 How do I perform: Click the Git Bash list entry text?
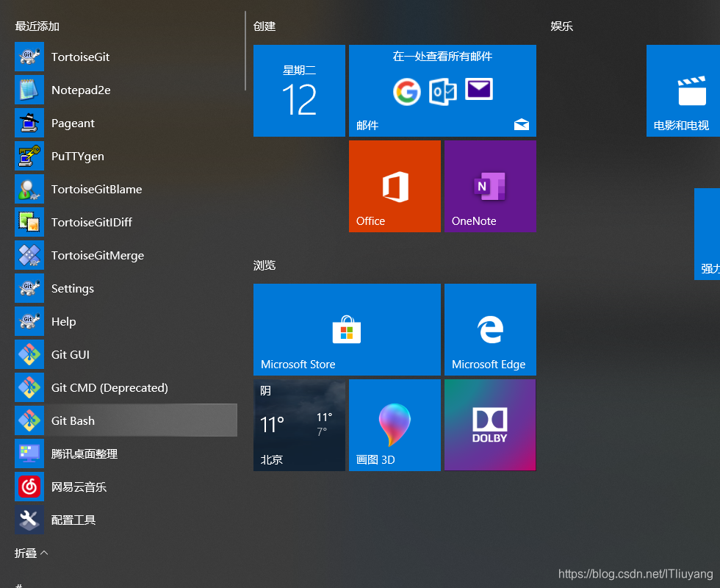click(73, 420)
